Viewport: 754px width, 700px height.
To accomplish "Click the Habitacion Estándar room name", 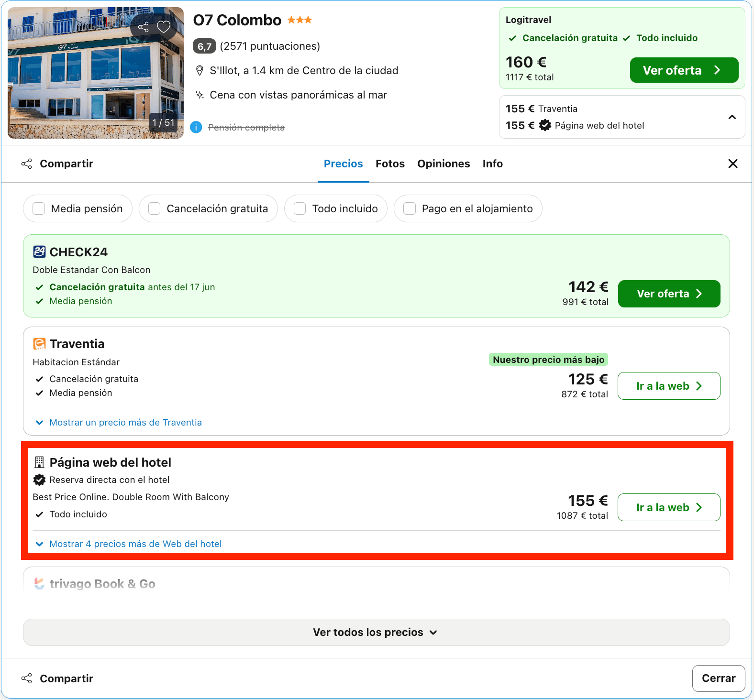I will [76, 362].
